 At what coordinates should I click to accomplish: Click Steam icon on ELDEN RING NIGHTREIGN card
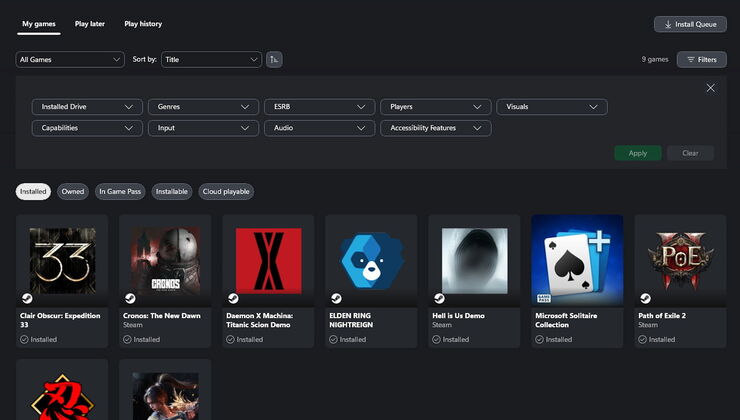point(336,298)
